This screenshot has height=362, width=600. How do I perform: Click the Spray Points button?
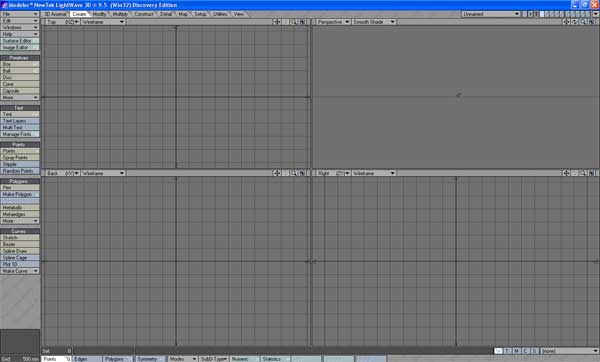click(x=20, y=158)
